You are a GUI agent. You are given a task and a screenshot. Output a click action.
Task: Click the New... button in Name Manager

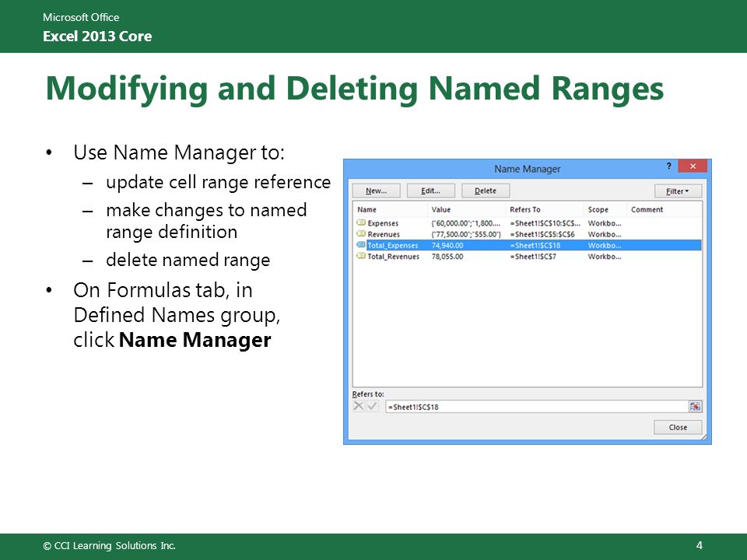click(377, 191)
